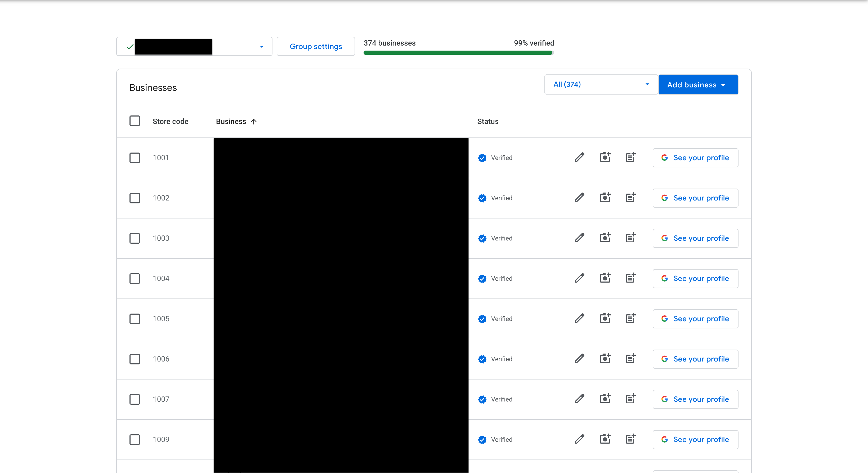See your profile for store 1003
Viewport: 868px width, 473px height.
[695, 238]
